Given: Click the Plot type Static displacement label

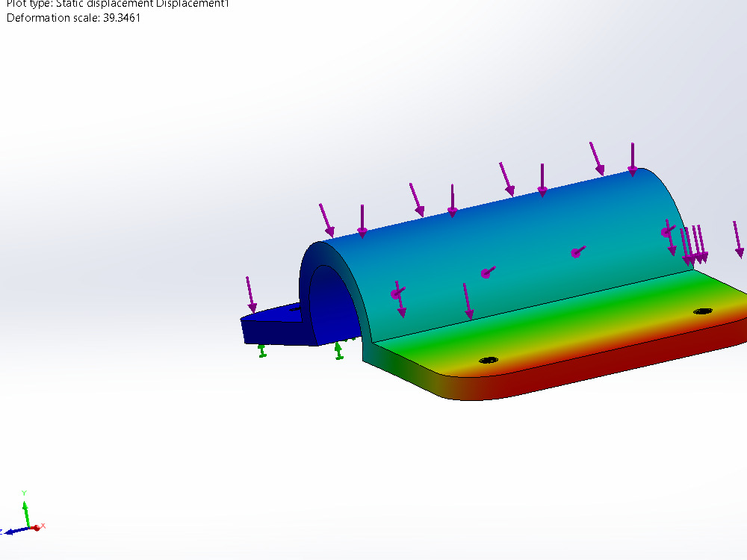Looking at the screenshot, I should click(x=116, y=4).
